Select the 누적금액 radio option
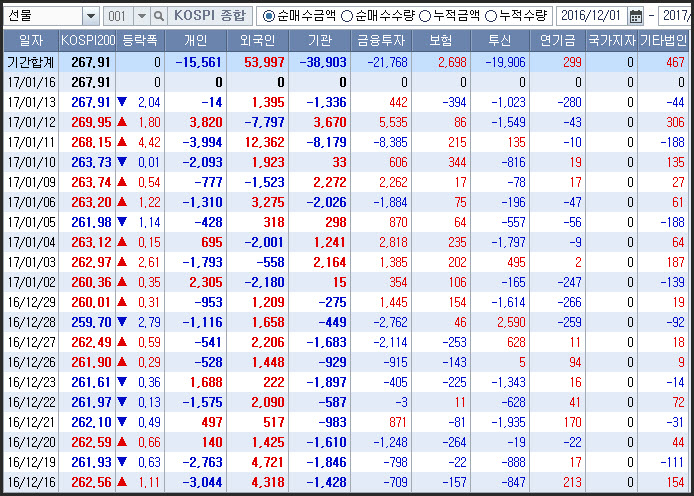The width and height of the screenshot is (694, 496). pyautogui.click(x=424, y=16)
